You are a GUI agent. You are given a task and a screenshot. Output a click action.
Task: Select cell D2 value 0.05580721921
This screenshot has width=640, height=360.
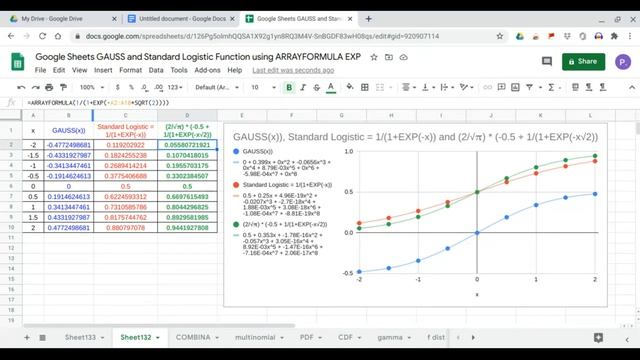click(x=187, y=145)
